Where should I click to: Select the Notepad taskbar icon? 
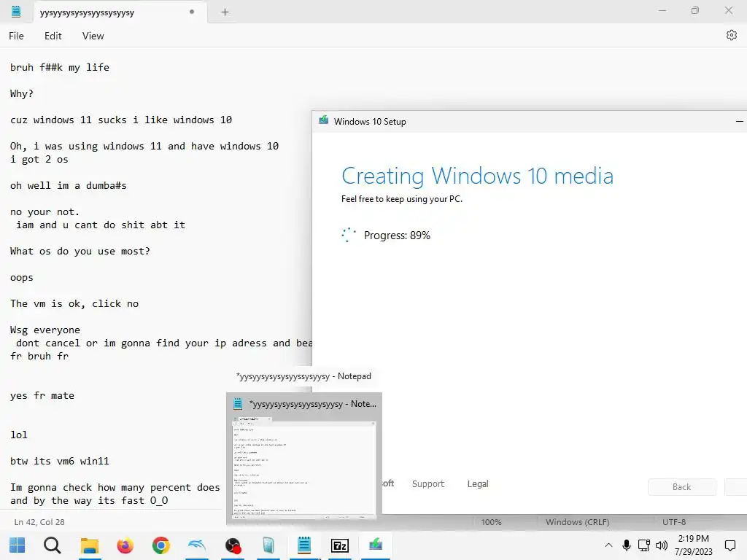[304, 545]
